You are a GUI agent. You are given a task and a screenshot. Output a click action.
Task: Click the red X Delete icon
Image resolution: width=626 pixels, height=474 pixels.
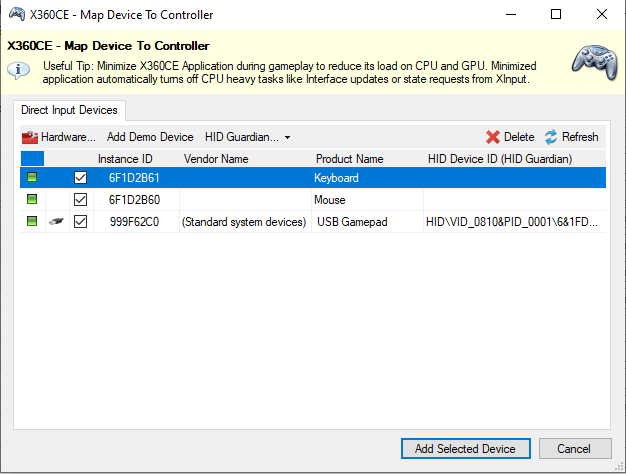[493, 137]
